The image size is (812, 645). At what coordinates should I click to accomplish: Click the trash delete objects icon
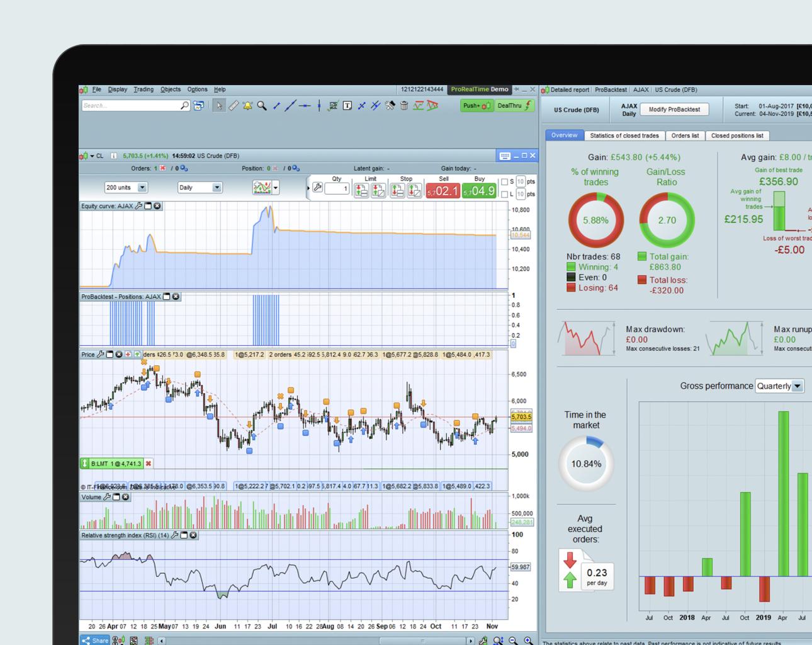point(404,106)
